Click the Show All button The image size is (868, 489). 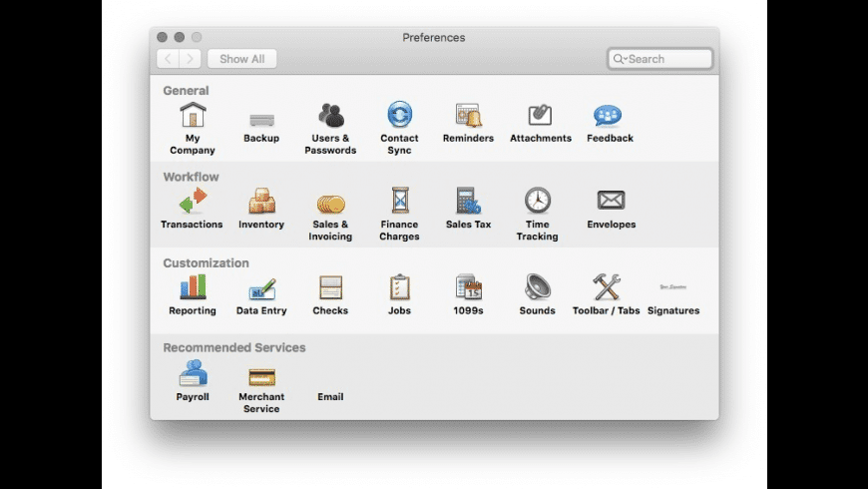click(241, 59)
